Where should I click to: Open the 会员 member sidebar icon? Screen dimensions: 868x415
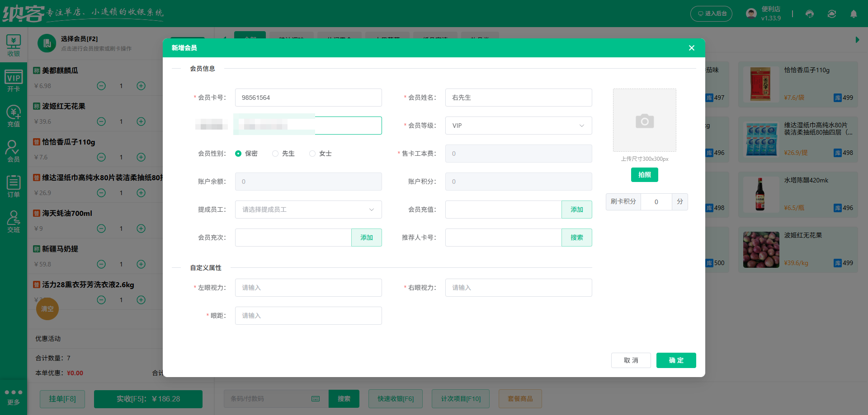pyautogui.click(x=14, y=150)
